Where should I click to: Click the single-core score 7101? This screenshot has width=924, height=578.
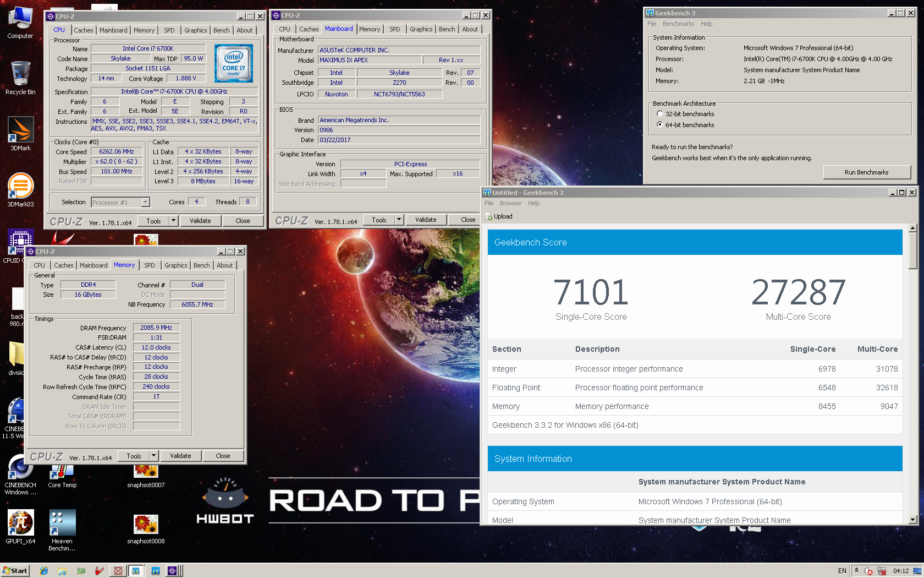click(x=591, y=292)
